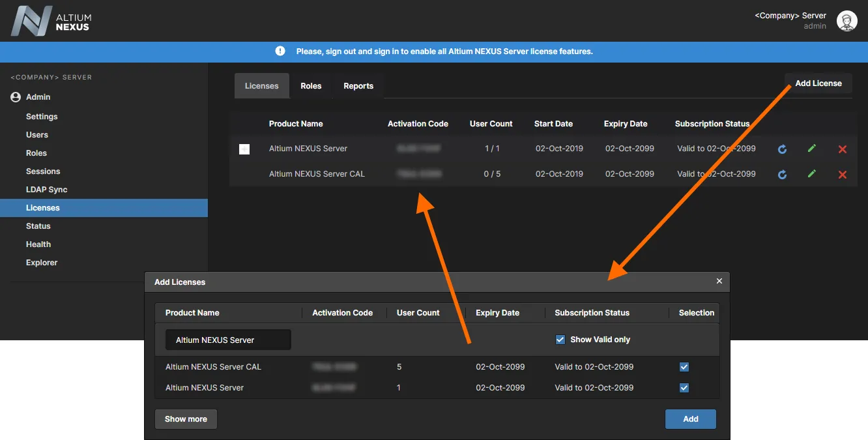The height and width of the screenshot is (440, 868).
Task: Open the admin user avatar menu
Action: [846, 21]
